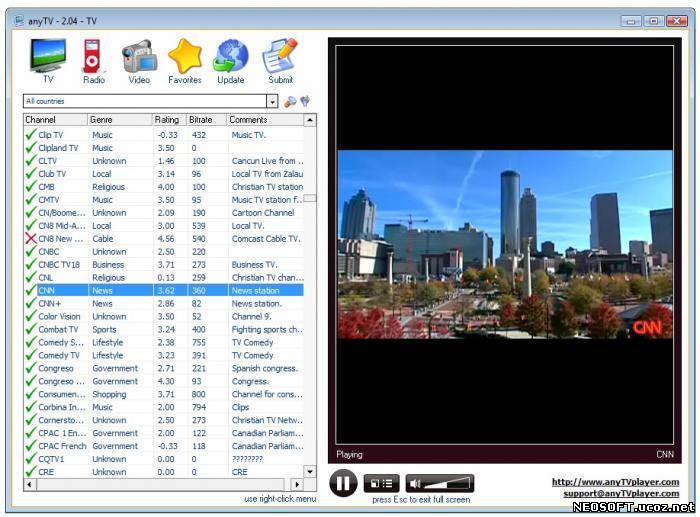This screenshot has width=700, height=517.
Task: Click the green check beside Congreso
Action: 31,368
